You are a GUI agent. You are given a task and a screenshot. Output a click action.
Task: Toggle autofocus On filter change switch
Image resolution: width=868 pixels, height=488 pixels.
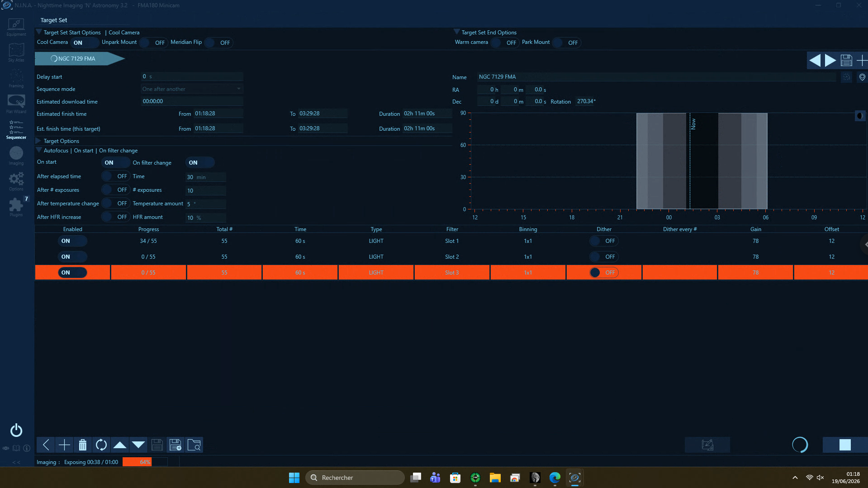[200, 163]
